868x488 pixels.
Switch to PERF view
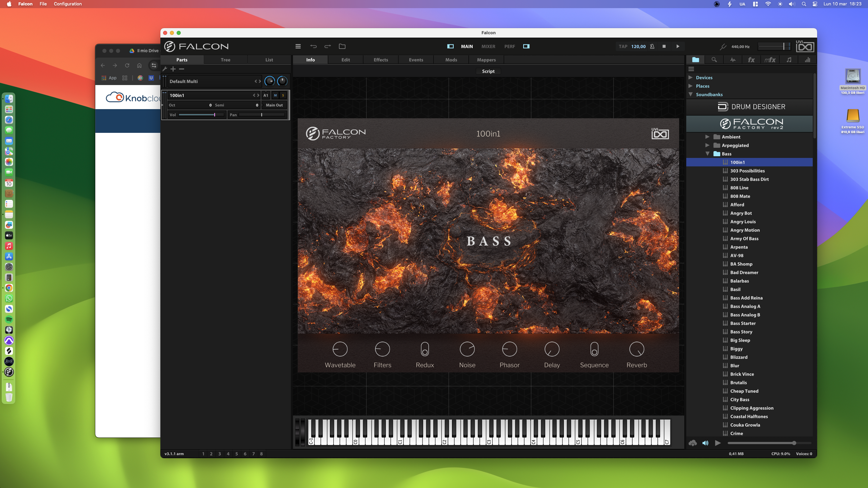[x=510, y=46]
